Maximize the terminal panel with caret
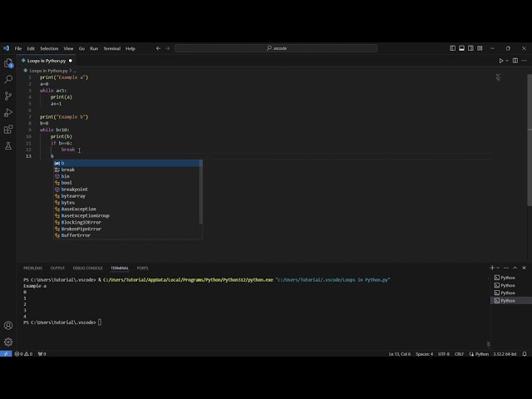This screenshot has width=532, height=399. point(515,268)
